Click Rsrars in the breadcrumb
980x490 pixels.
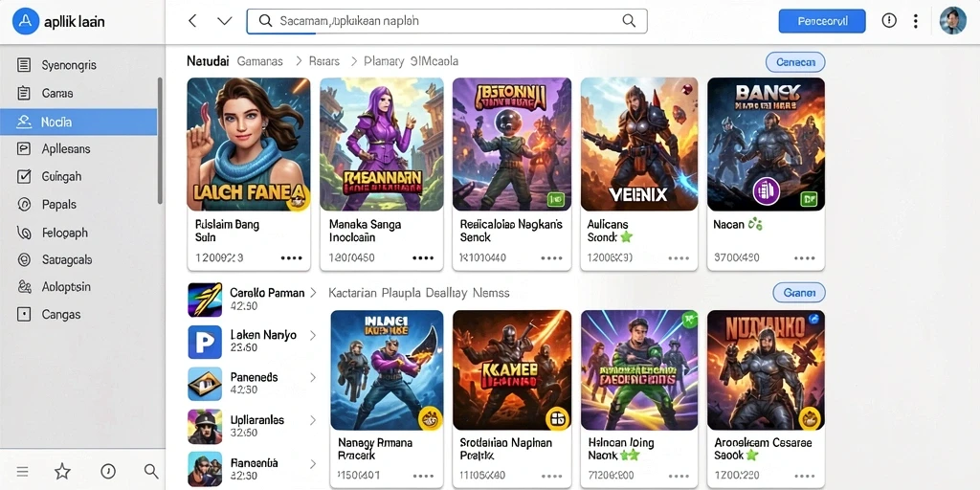[324, 61]
